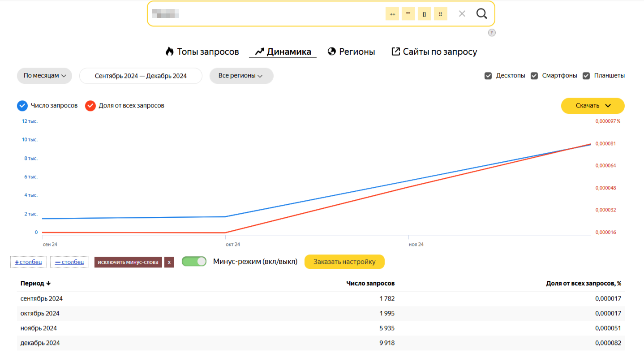Apply the quotes "" operator button
The height and width of the screenshot is (353, 644).
click(x=408, y=14)
